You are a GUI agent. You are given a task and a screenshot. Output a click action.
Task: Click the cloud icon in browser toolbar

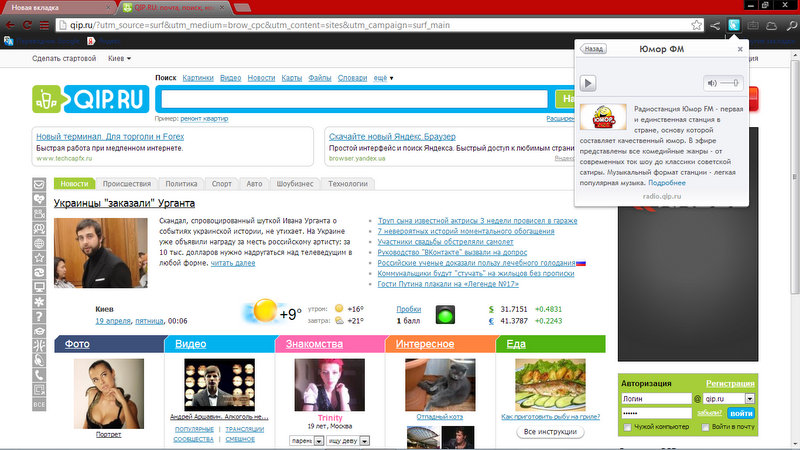[771, 25]
